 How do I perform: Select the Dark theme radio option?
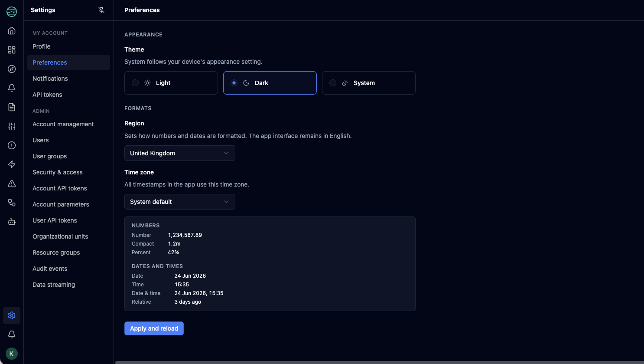point(270,83)
